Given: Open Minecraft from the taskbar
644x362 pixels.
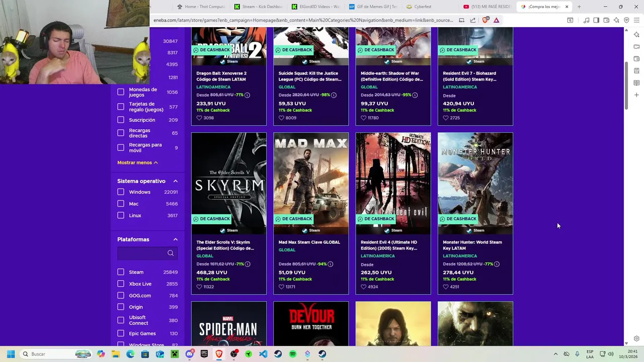Looking at the screenshot, I should coord(175,354).
